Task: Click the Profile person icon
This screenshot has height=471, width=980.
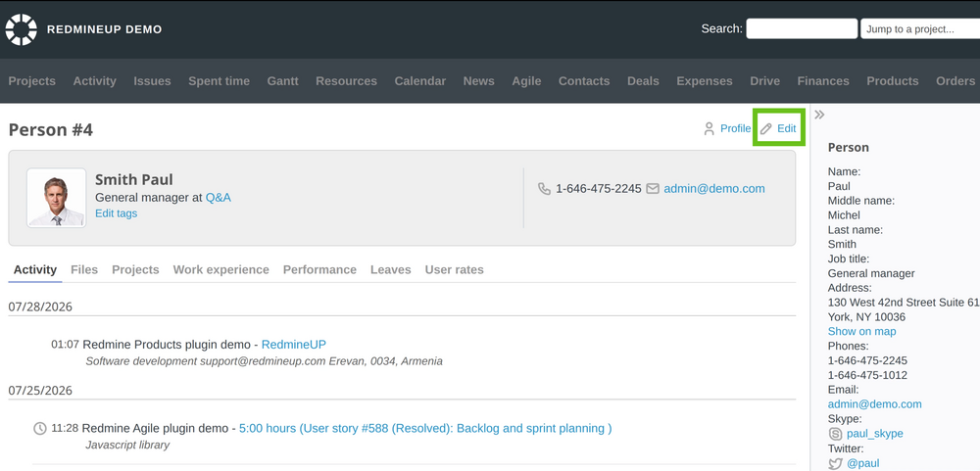Action: tap(709, 128)
